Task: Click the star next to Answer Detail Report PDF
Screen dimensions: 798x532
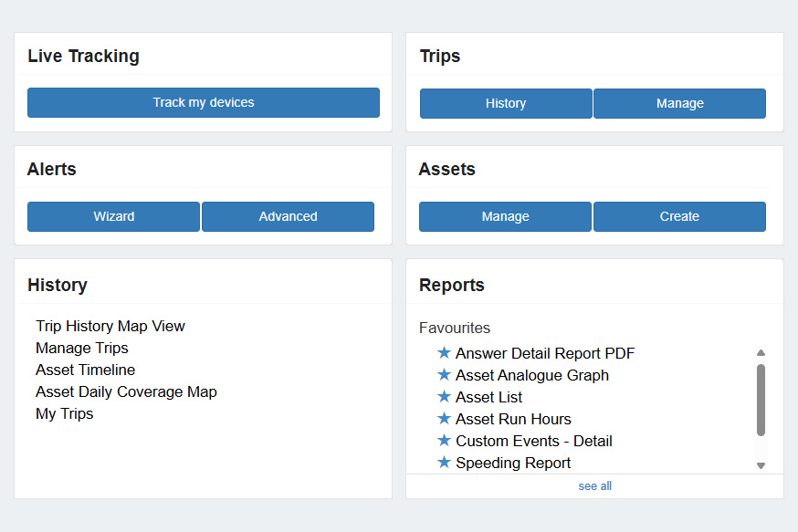Action: coord(444,352)
